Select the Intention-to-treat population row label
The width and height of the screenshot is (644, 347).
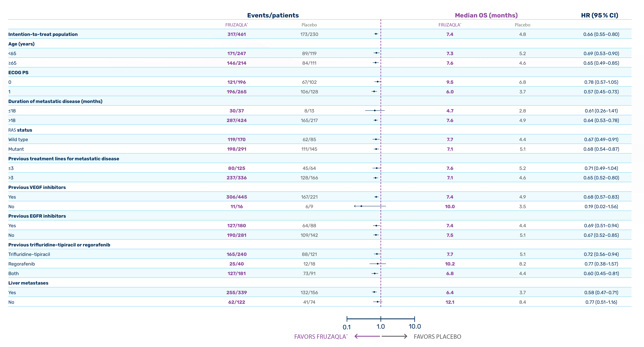[43, 34]
